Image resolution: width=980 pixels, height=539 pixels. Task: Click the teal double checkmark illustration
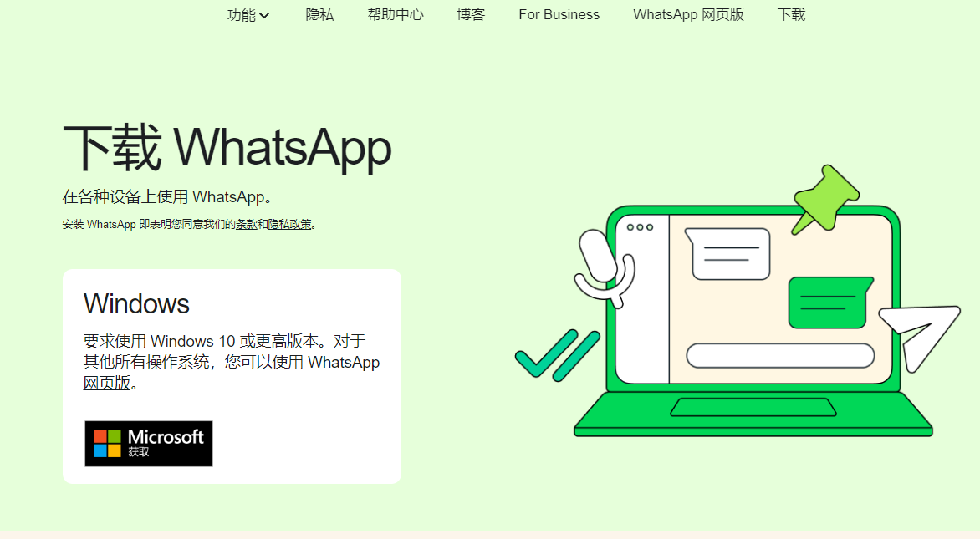[x=559, y=355]
